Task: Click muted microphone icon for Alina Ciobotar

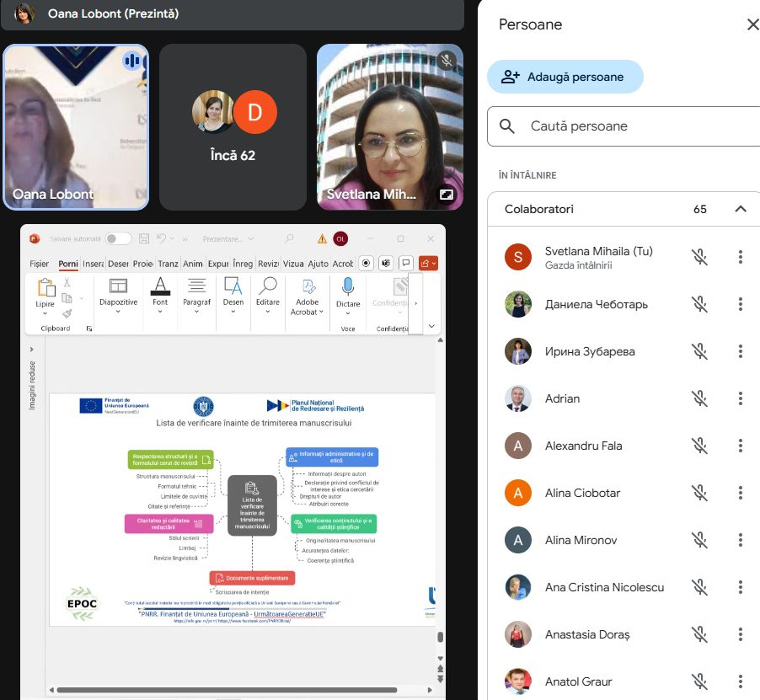Action: [x=698, y=493]
